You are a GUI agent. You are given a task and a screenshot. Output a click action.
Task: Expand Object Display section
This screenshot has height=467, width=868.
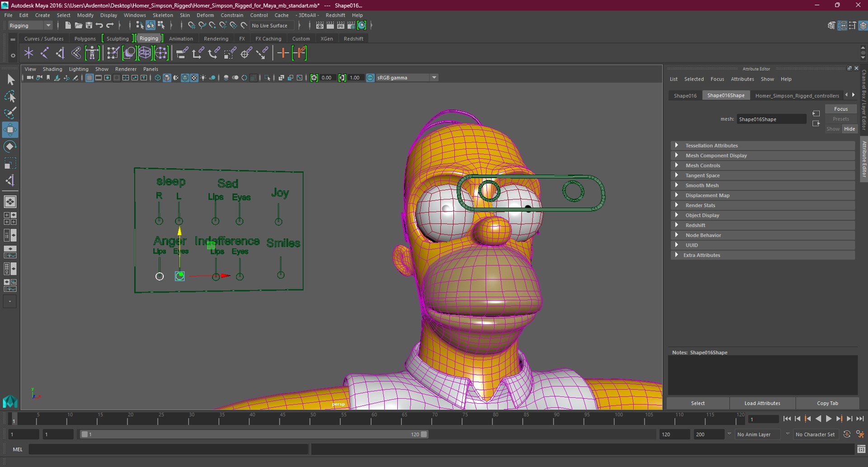coord(763,215)
